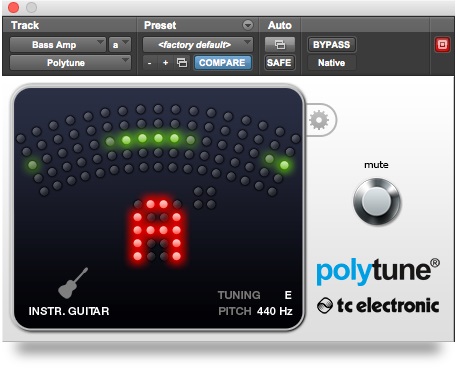Toggle the mute knob button
This screenshot has width=458, height=371.
[377, 201]
